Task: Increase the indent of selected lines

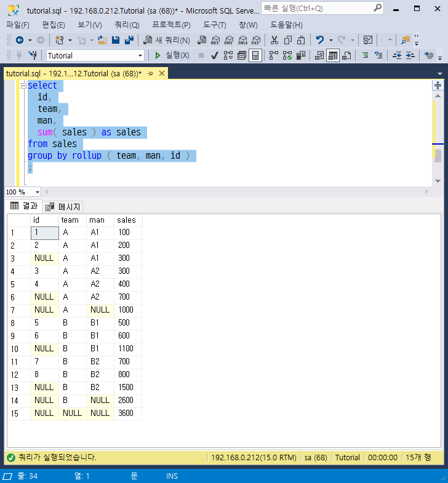Action: tap(410, 55)
